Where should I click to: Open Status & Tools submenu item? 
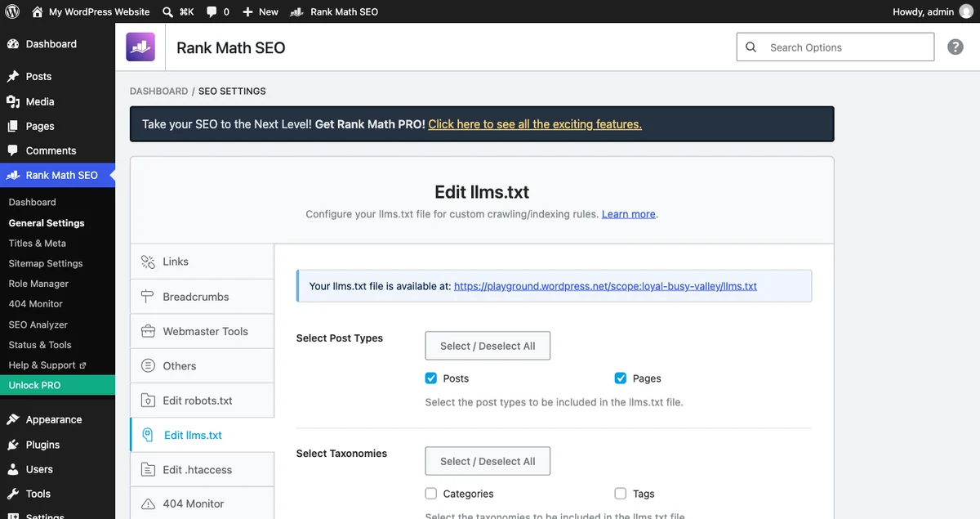(x=40, y=345)
